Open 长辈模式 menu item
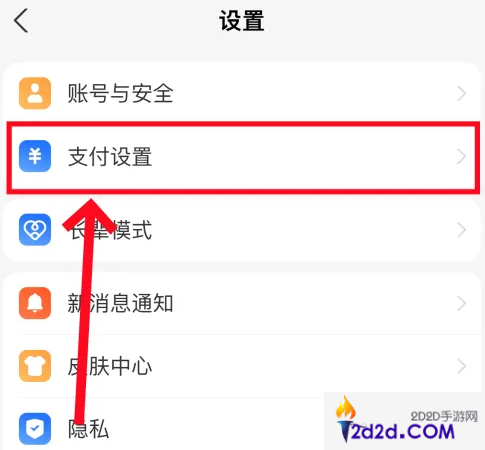485x450 pixels. click(242, 230)
